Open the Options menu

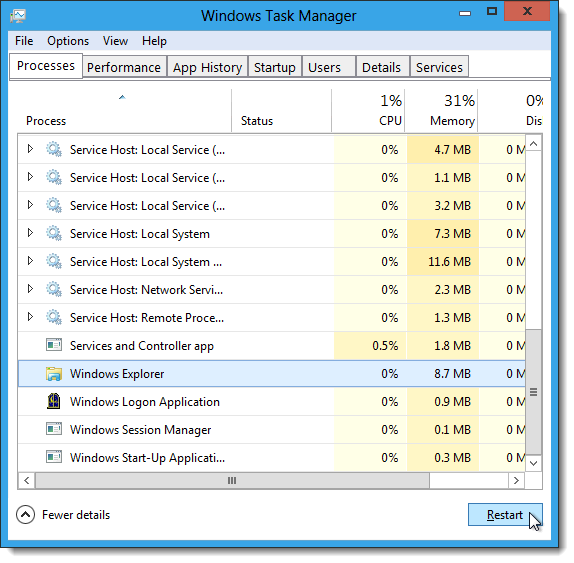pos(68,41)
